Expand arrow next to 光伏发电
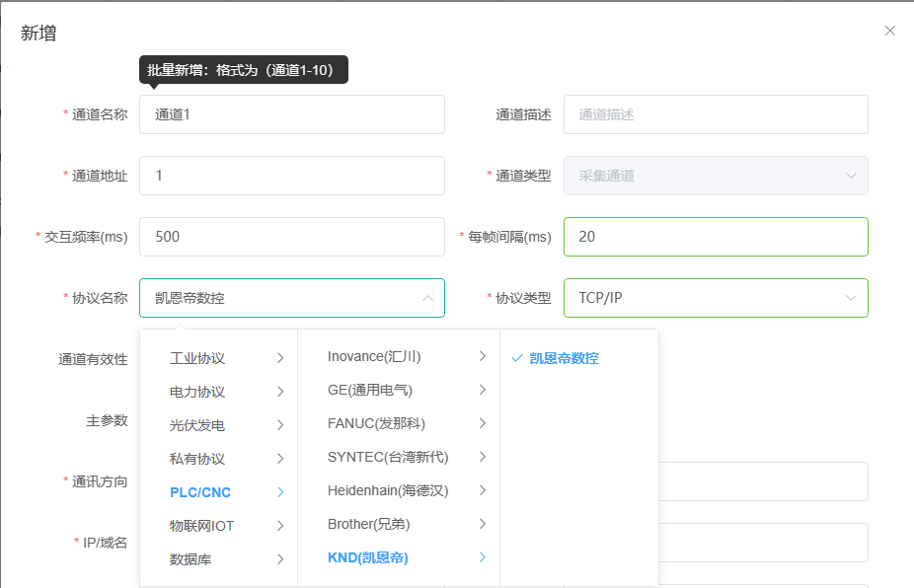Viewport: 914px width, 588px height. 280,425
